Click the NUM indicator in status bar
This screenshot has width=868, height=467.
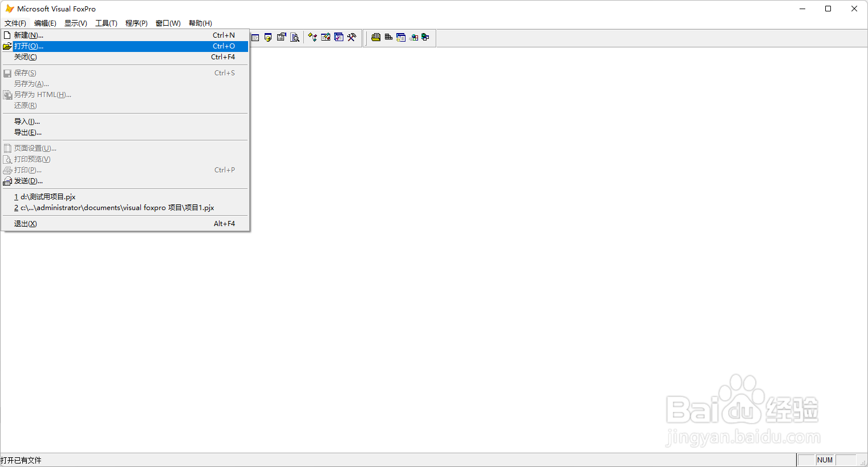(x=825, y=460)
